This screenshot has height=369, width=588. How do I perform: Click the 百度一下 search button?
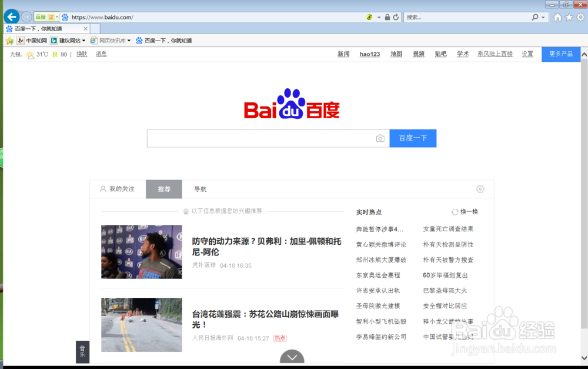pyautogui.click(x=413, y=138)
